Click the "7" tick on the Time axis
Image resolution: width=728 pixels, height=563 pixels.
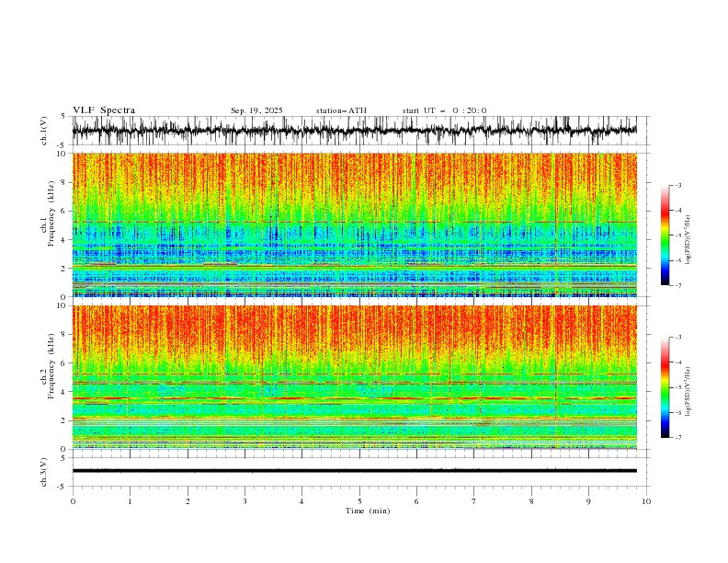pyautogui.click(x=474, y=501)
